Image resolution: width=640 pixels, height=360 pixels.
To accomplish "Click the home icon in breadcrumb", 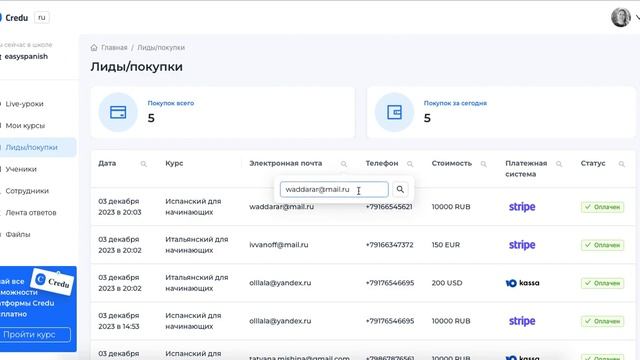I will 94,47.
